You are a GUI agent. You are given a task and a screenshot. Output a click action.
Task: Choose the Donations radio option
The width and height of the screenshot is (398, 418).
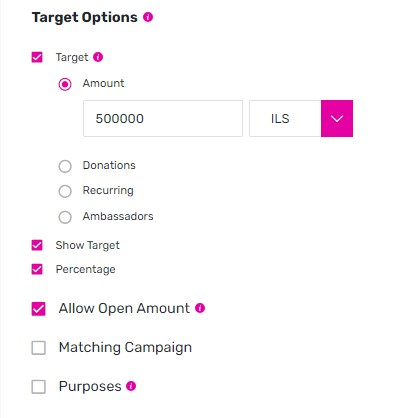65,166
